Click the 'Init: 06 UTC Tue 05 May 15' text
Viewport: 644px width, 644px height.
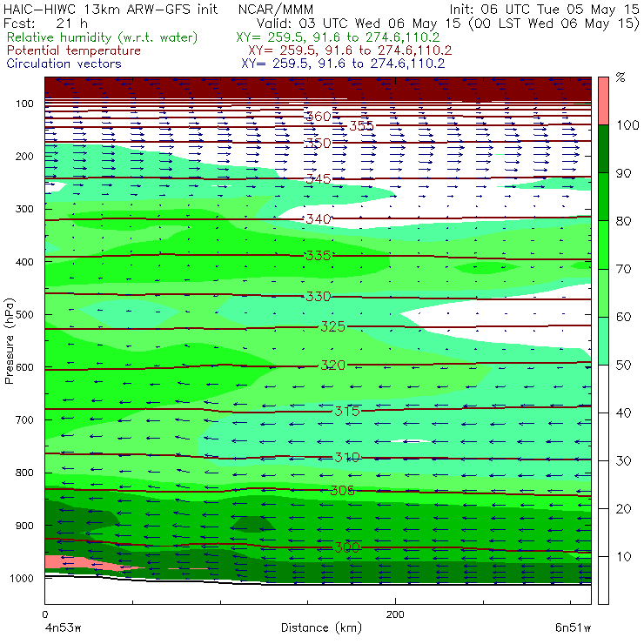(x=544, y=9)
